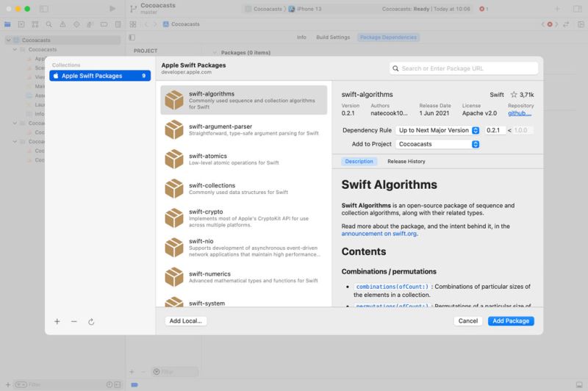
Task: Select the swift-collections package
Action: click(x=244, y=189)
